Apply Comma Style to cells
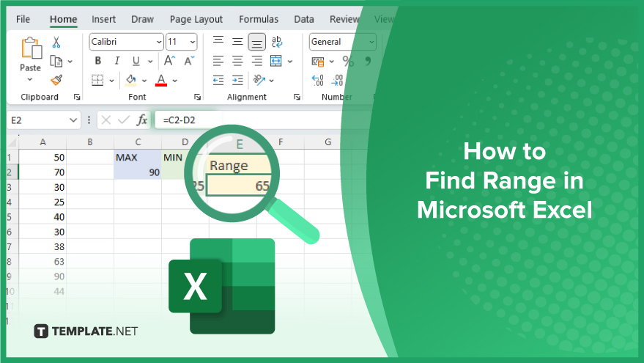The image size is (644, 363). pyautogui.click(x=368, y=62)
